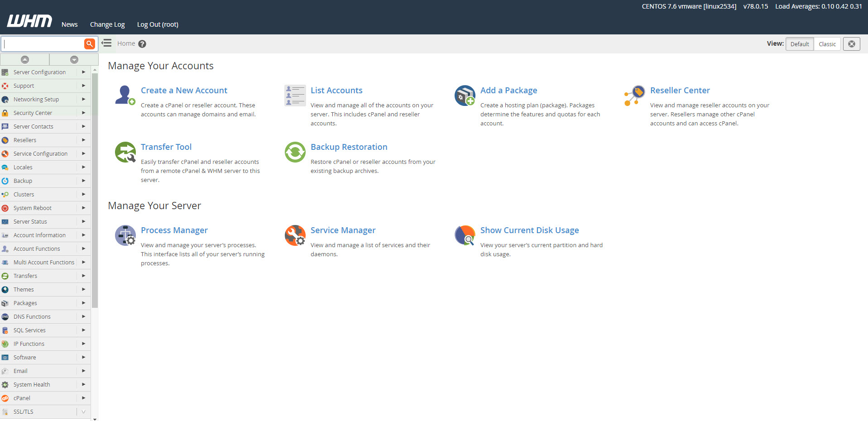
Task: Open the News menu item
Action: click(69, 24)
